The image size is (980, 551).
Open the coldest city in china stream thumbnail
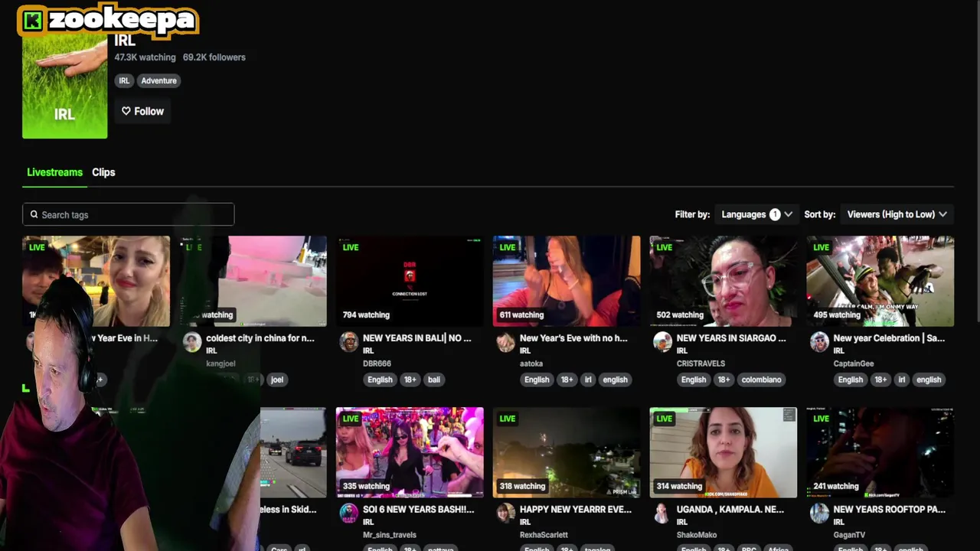[253, 281]
